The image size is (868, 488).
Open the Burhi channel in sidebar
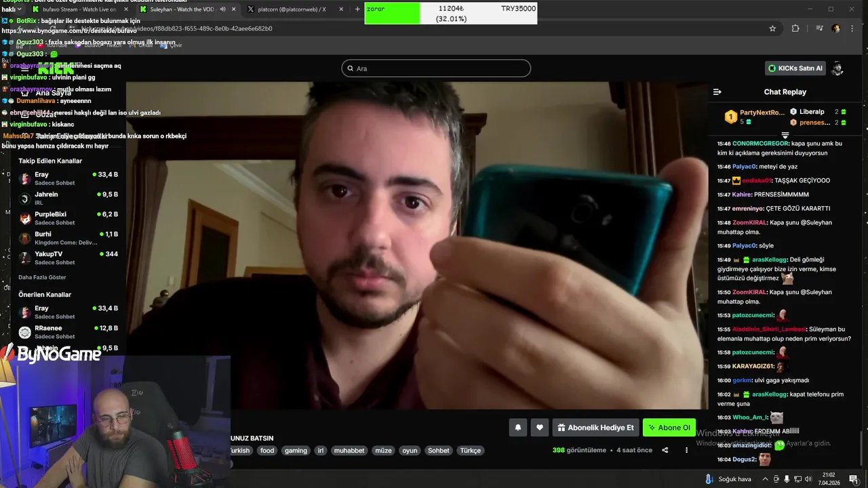pos(68,238)
